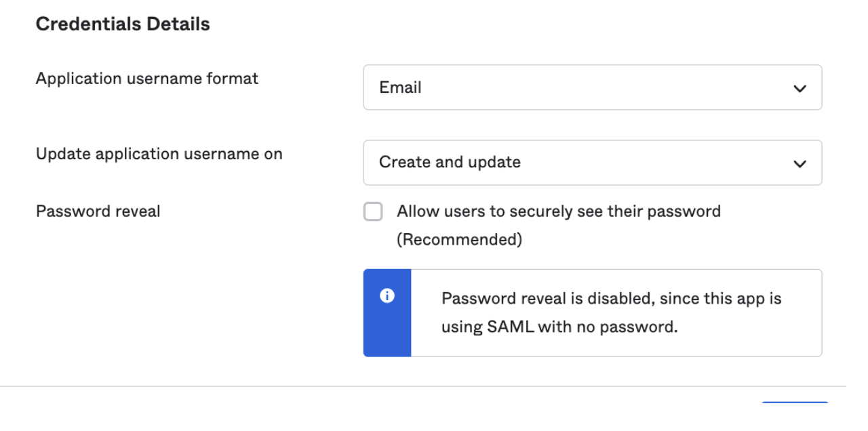Click the selected 'Create and update' value text

[450, 163]
